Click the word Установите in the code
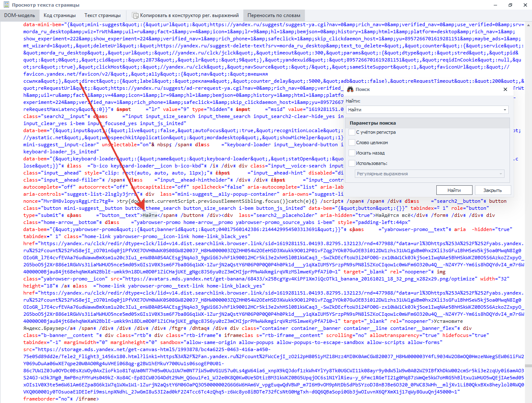 pos(448,321)
